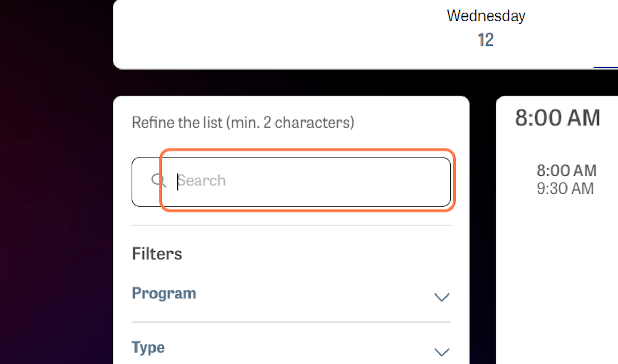
Task: Click the event card on the right panel
Action: click(566, 179)
